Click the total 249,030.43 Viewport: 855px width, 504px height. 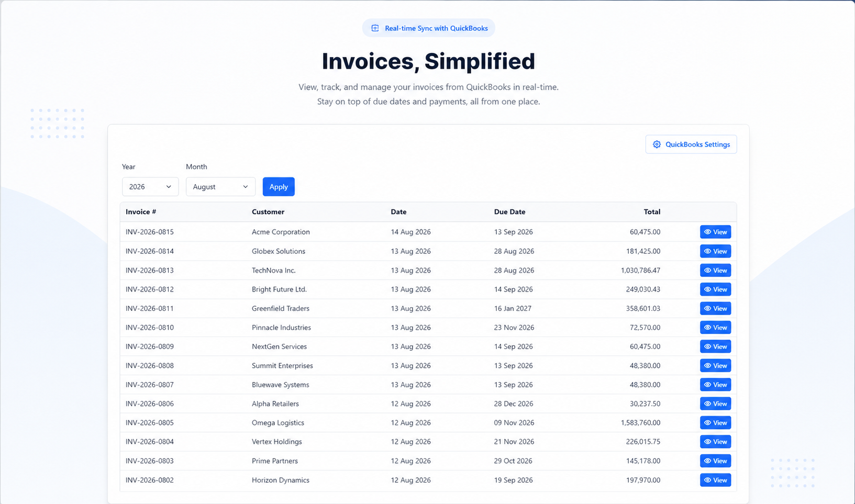643,289
